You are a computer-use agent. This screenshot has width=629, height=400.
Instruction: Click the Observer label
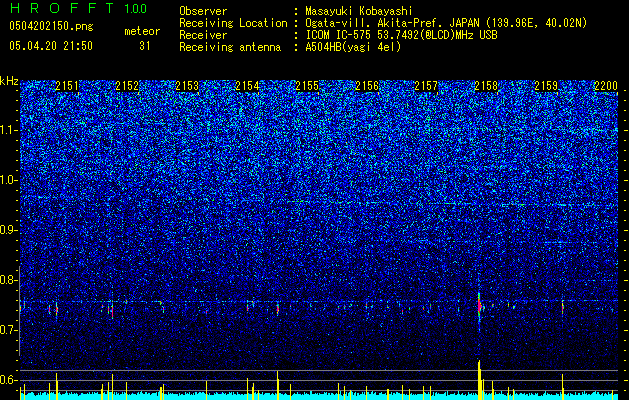[203, 11]
